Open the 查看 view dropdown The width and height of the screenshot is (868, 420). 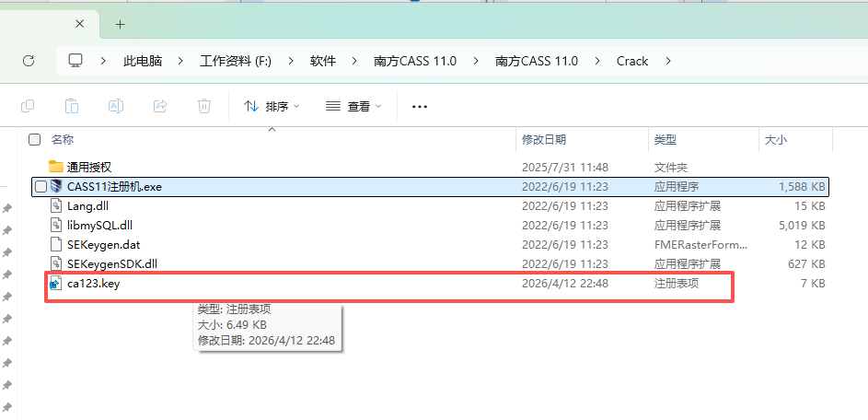point(353,107)
